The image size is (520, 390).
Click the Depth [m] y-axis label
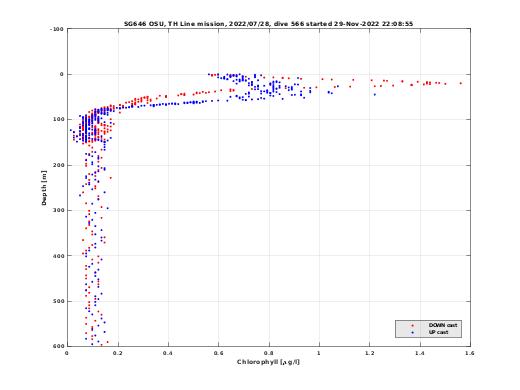click(x=44, y=188)
